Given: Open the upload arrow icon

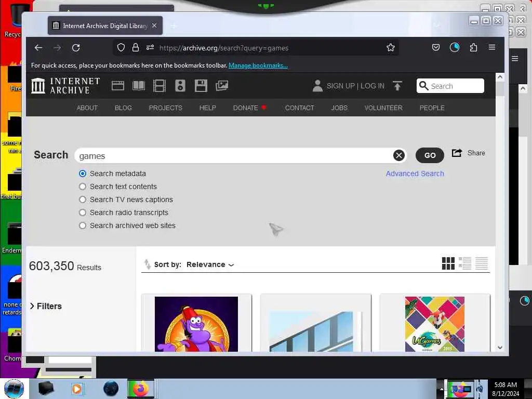Looking at the screenshot, I should tap(397, 86).
